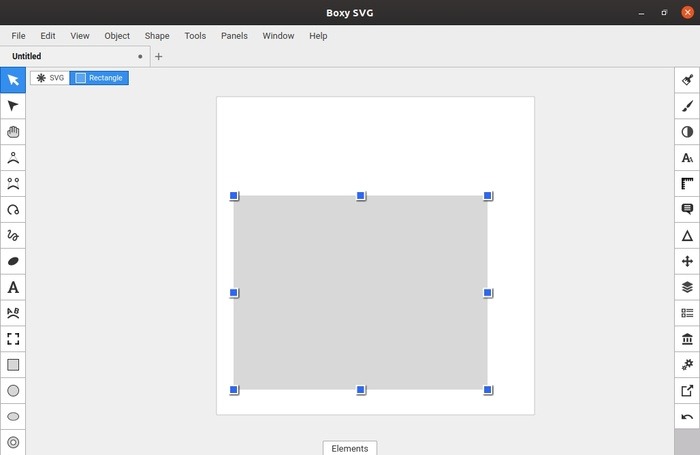This screenshot has width=700, height=455.
Task: Choose the Cubic Bezier two-node tool
Action: tap(13, 184)
